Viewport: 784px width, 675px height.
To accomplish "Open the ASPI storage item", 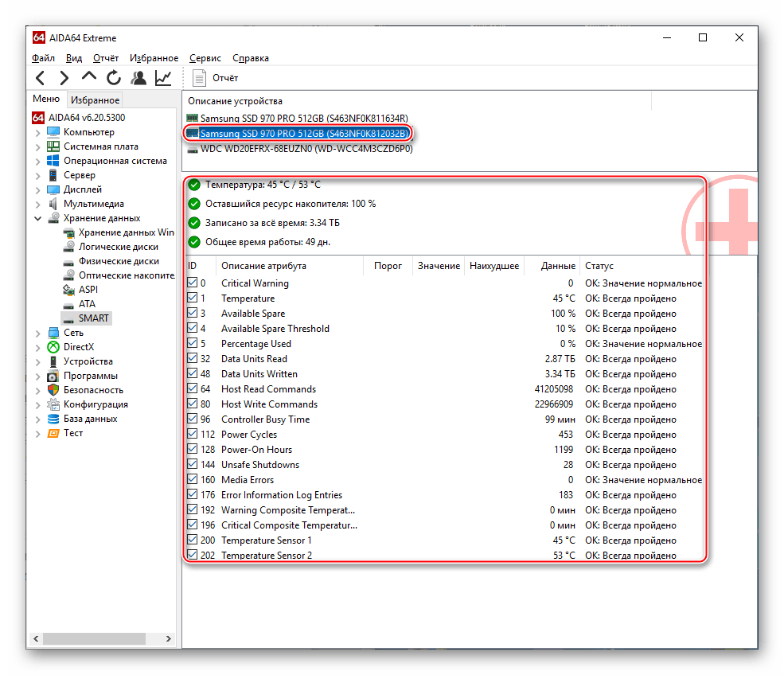I will pos(88,290).
